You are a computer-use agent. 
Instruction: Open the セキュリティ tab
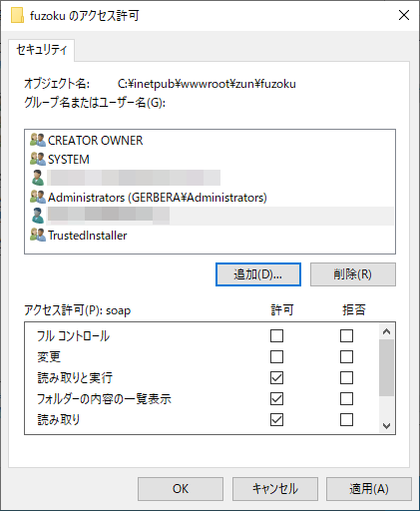click(42, 50)
